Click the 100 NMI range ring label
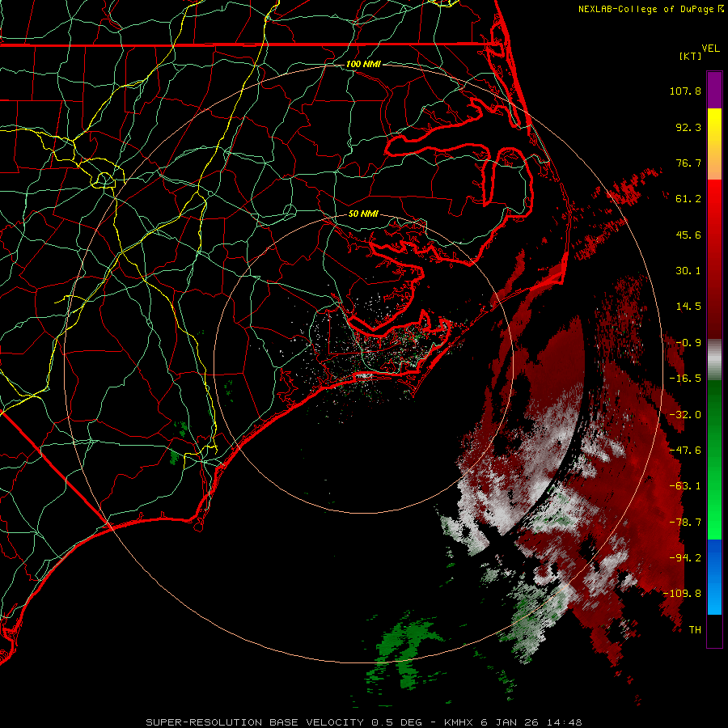Screen dimensions: 728x728 point(363,64)
